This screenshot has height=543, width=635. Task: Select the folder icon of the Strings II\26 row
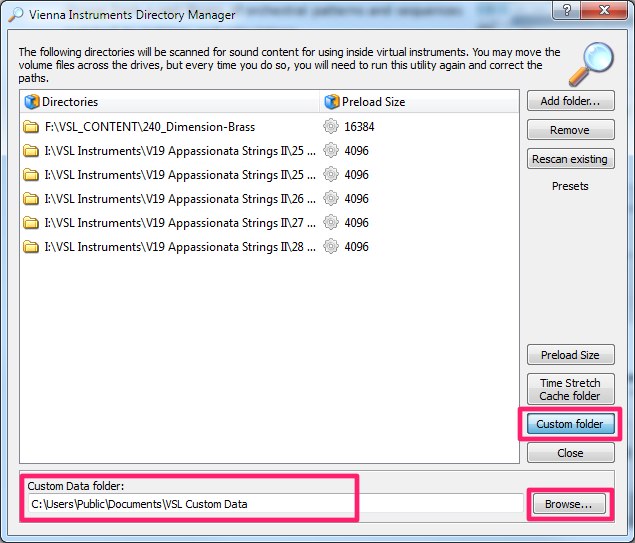[x=30, y=199]
